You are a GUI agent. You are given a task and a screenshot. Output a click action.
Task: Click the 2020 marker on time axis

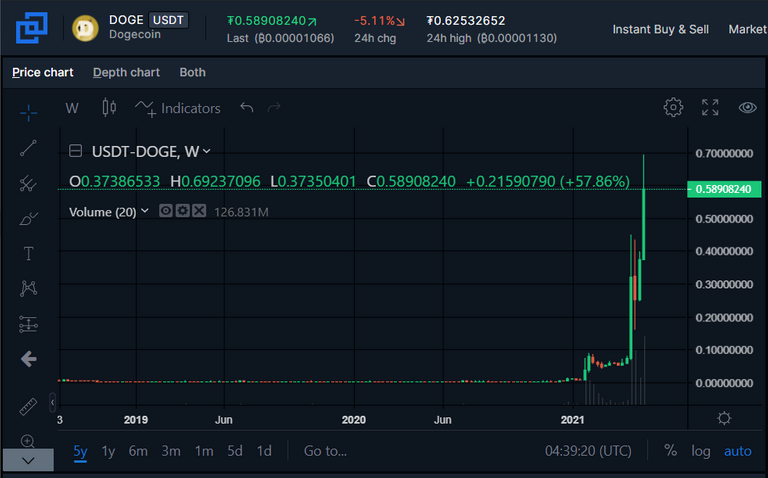(x=354, y=420)
